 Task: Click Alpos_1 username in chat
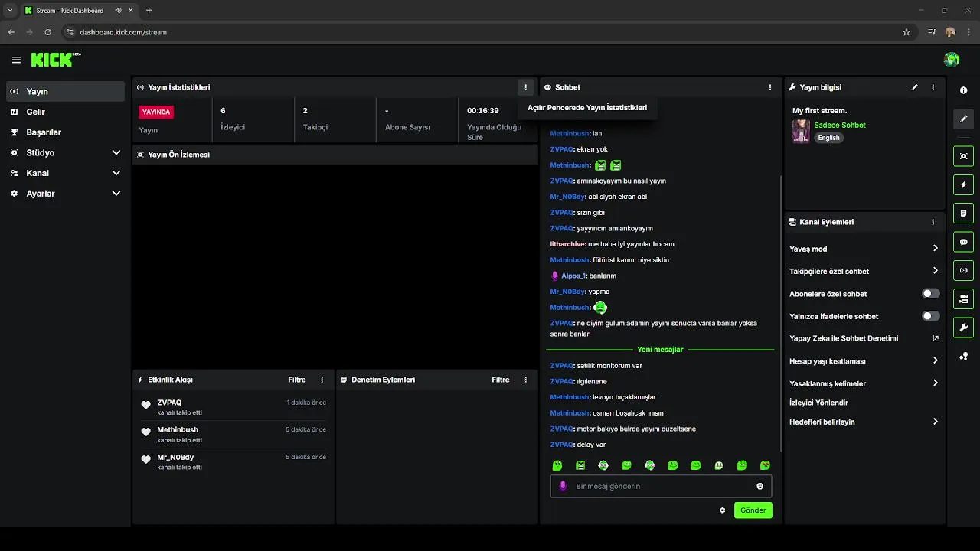click(x=573, y=275)
